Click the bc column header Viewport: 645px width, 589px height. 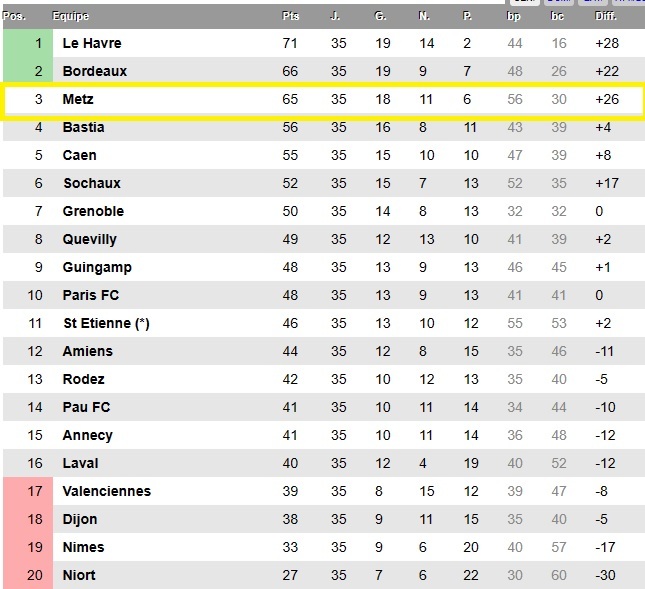[x=558, y=16]
